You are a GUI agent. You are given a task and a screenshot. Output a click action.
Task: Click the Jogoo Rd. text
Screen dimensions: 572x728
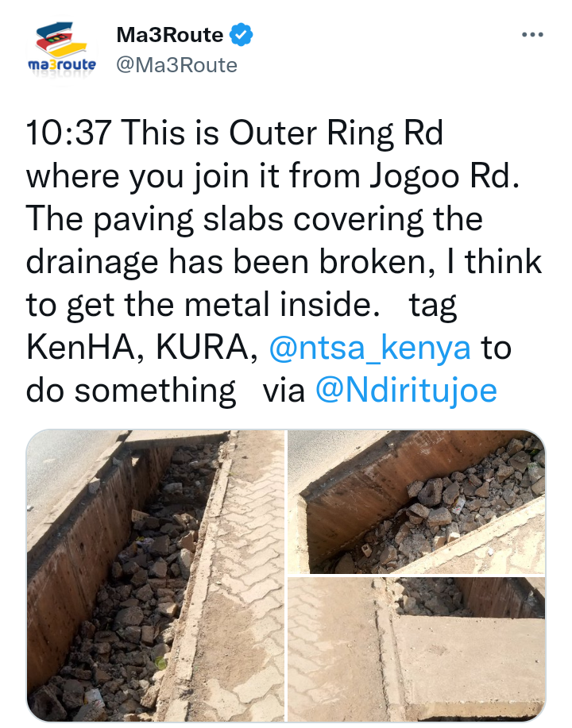pos(445,176)
